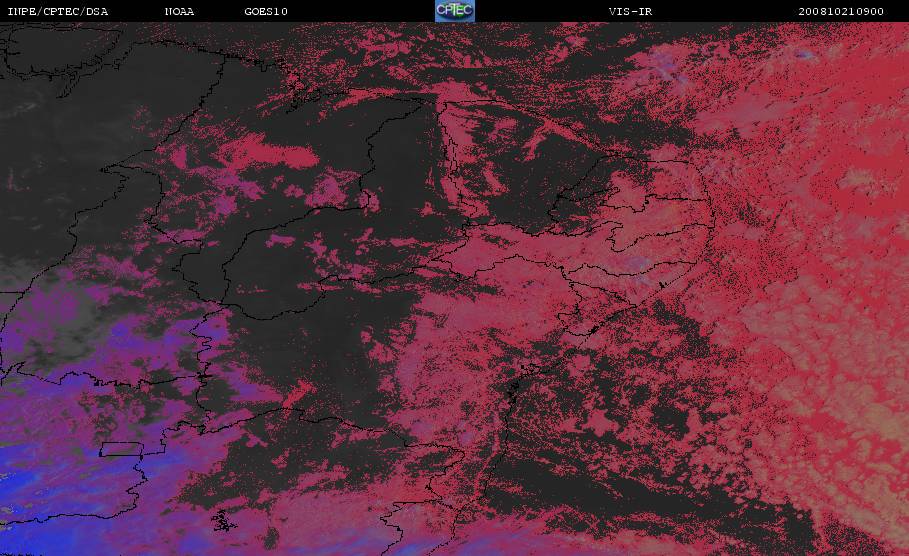Select the GOES10 satellite label

[x=266, y=12]
